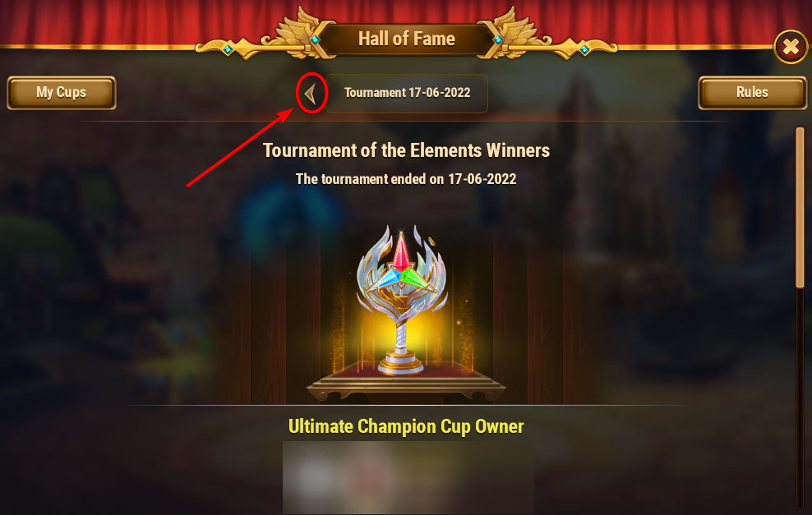Click the tournament ended date text
Image resolution: width=812 pixels, height=515 pixels.
pyautogui.click(x=406, y=179)
